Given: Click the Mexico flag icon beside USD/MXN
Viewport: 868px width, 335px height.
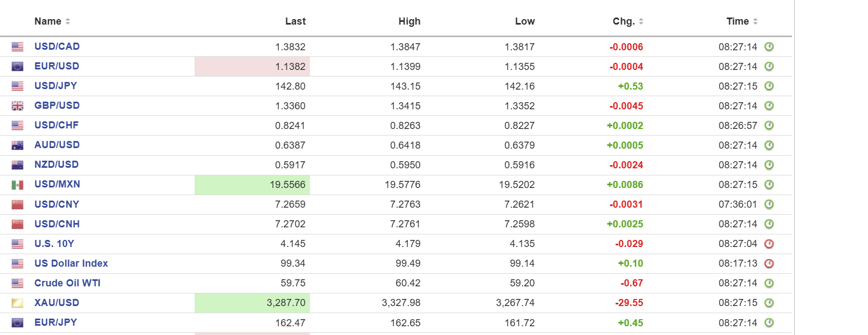Looking at the screenshot, I should [17, 185].
